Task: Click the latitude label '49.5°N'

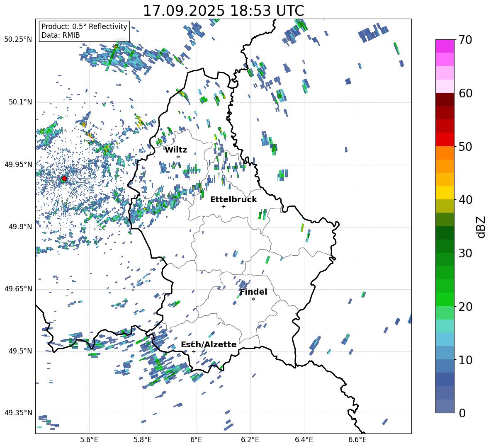Action: (20, 351)
